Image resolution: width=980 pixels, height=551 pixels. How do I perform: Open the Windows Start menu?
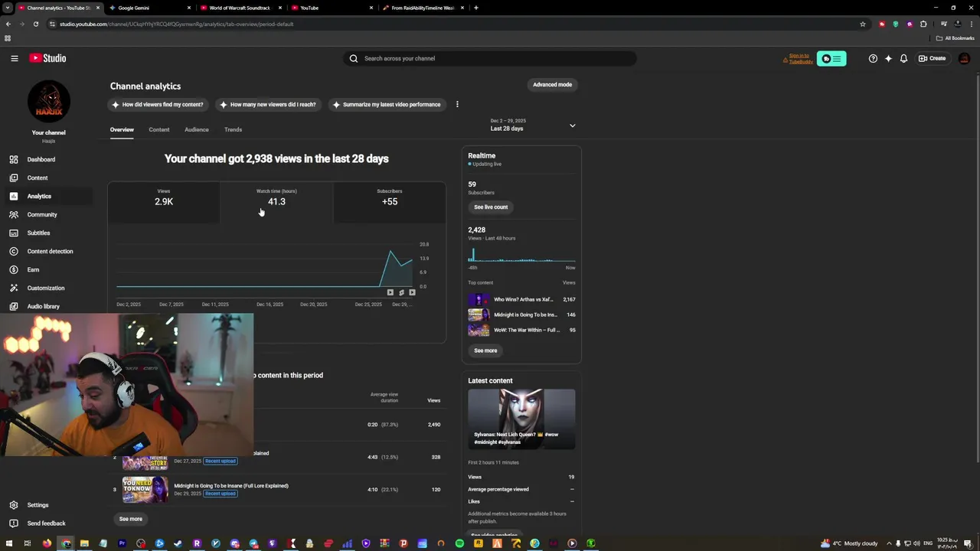click(x=8, y=543)
